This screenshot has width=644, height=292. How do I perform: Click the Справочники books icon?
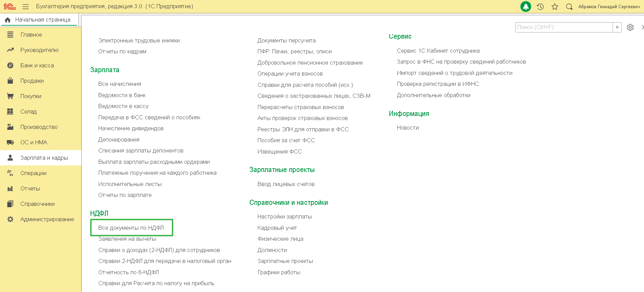point(10,204)
